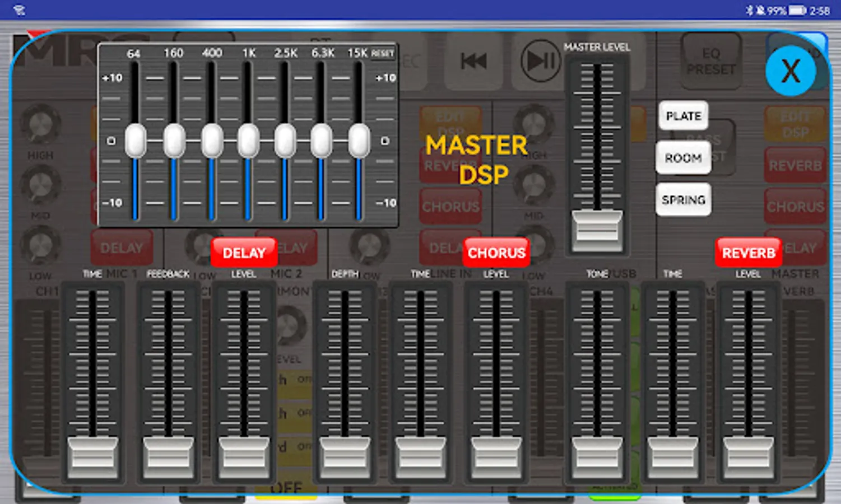
Task: Reset the equalizer with RESET
Action: click(383, 54)
